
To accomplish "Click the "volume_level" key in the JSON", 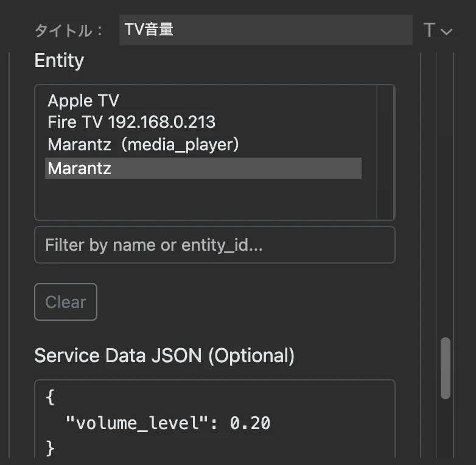I will click(137, 423).
